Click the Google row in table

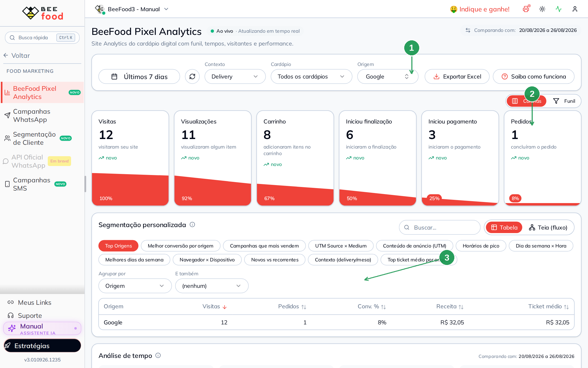(x=336, y=322)
